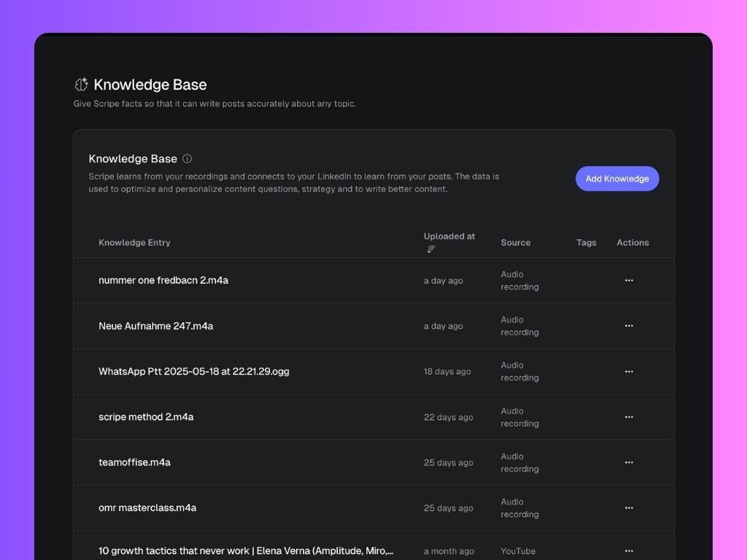This screenshot has width=747, height=560.
Task: Open actions menu for Neue Aufnahme 247.m4a
Action: 629,326
